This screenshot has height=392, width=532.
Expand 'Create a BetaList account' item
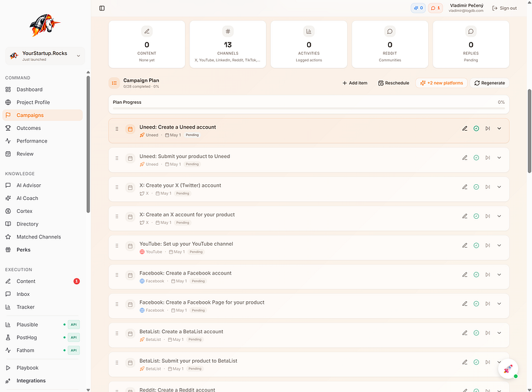pos(499,333)
